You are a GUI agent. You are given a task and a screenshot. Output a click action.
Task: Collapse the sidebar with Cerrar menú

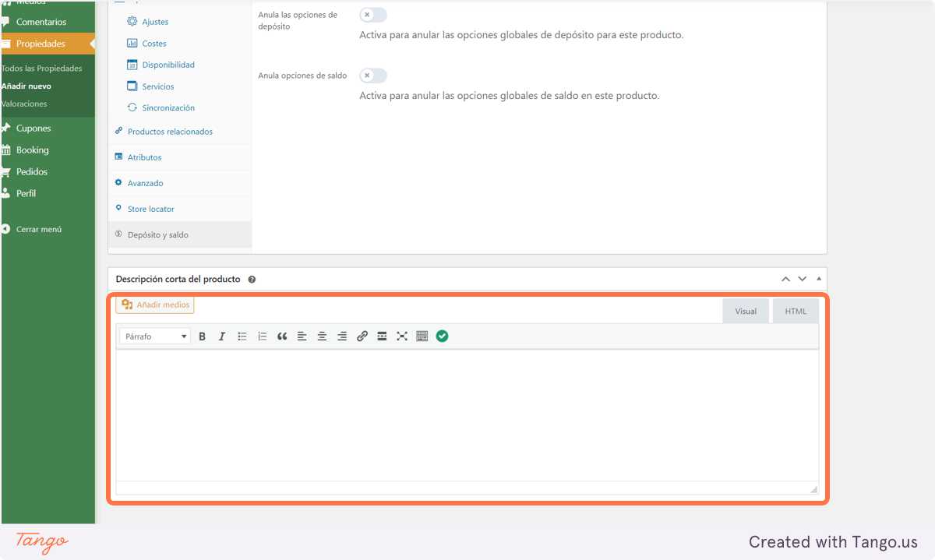tap(39, 230)
